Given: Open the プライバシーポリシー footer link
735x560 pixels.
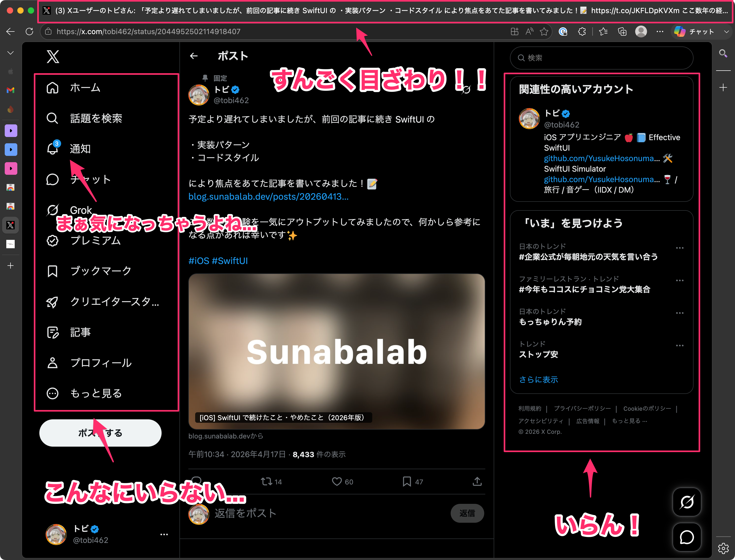Looking at the screenshot, I should click(x=582, y=409).
